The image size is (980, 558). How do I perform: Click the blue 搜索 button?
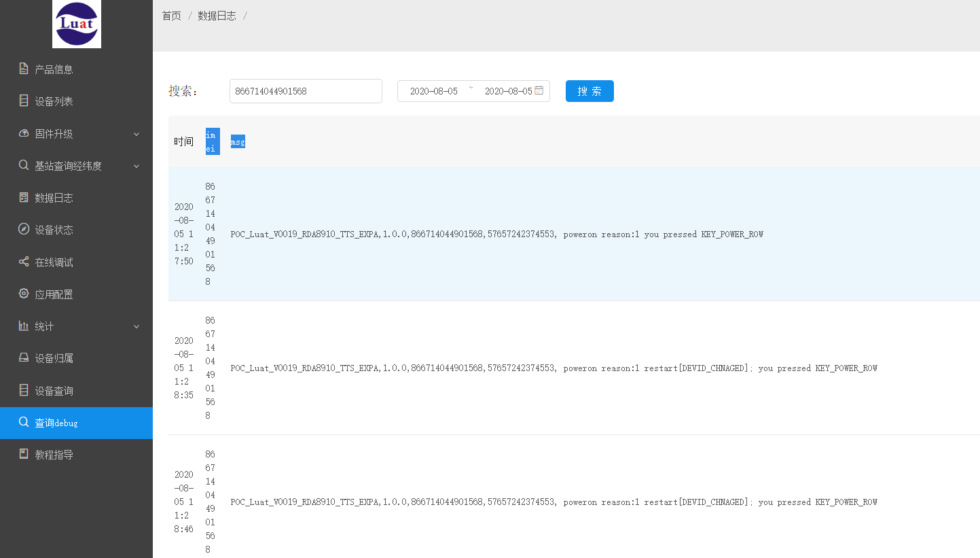coord(589,91)
